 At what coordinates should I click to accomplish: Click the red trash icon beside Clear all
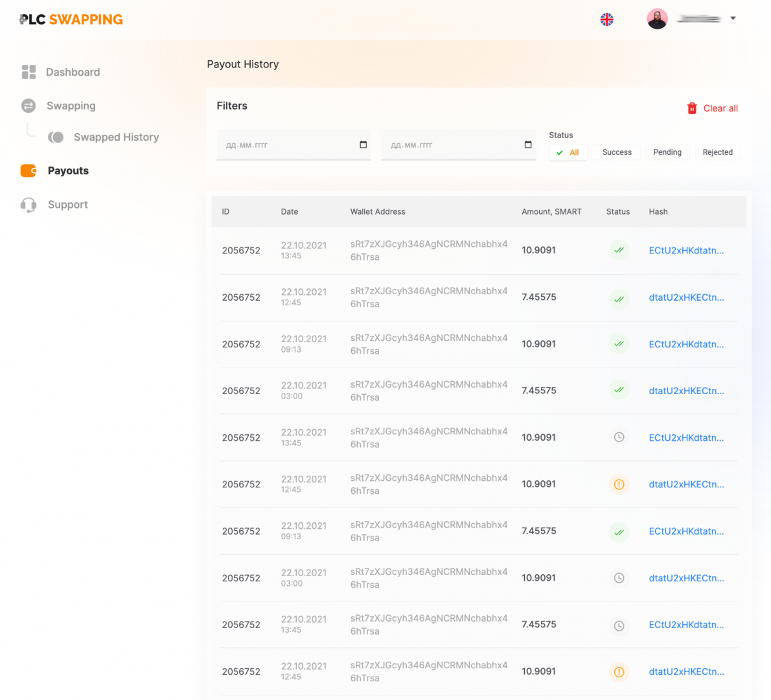[x=692, y=108]
